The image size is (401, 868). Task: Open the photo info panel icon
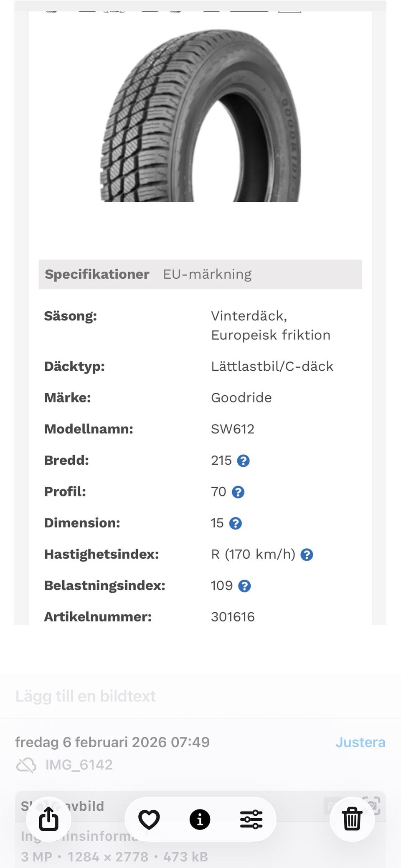click(x=200, y=819)
